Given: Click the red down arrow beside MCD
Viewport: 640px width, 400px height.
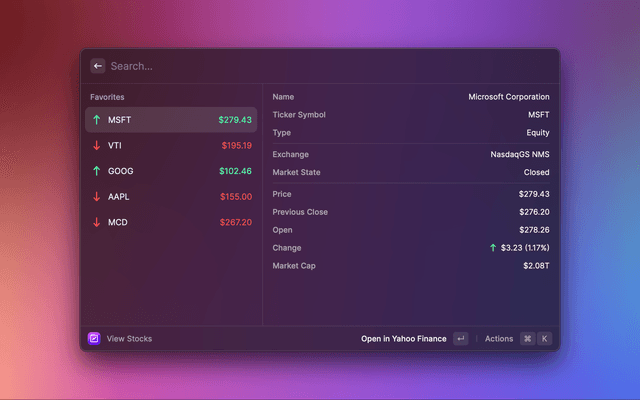Looking at the screenshot, I should (x=97, y=222).
